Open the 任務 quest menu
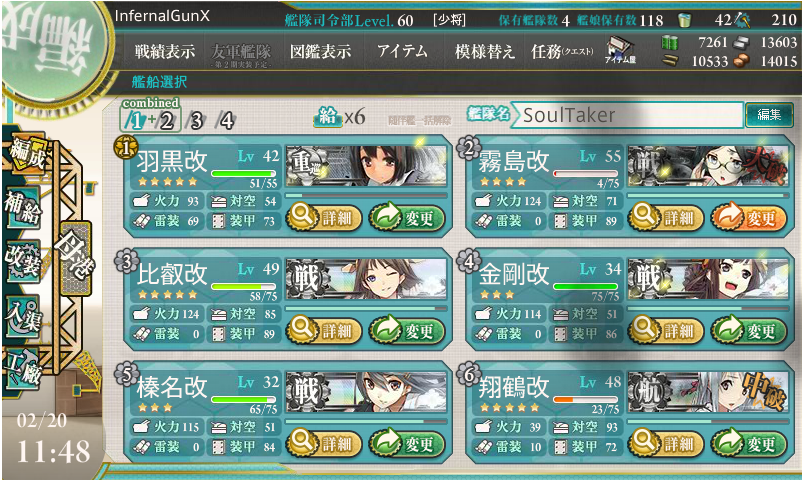This screenshot has width=804, height=480. pos(562,51)
